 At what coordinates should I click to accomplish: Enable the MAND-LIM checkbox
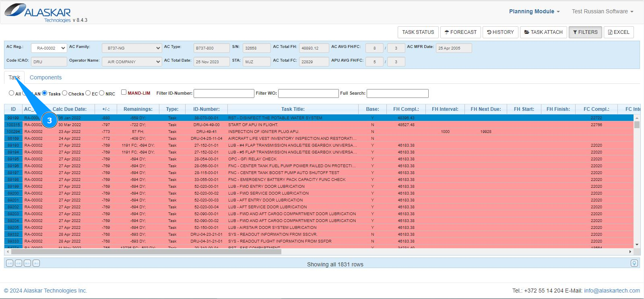click(x=124, y=92)
